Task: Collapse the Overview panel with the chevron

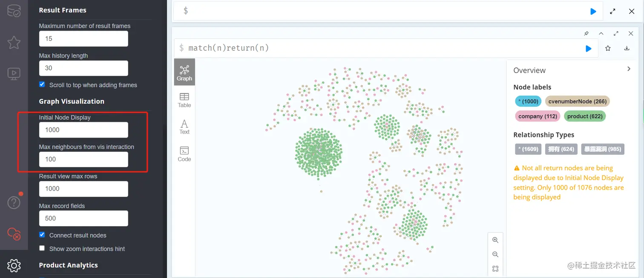Action: (629, 69)
